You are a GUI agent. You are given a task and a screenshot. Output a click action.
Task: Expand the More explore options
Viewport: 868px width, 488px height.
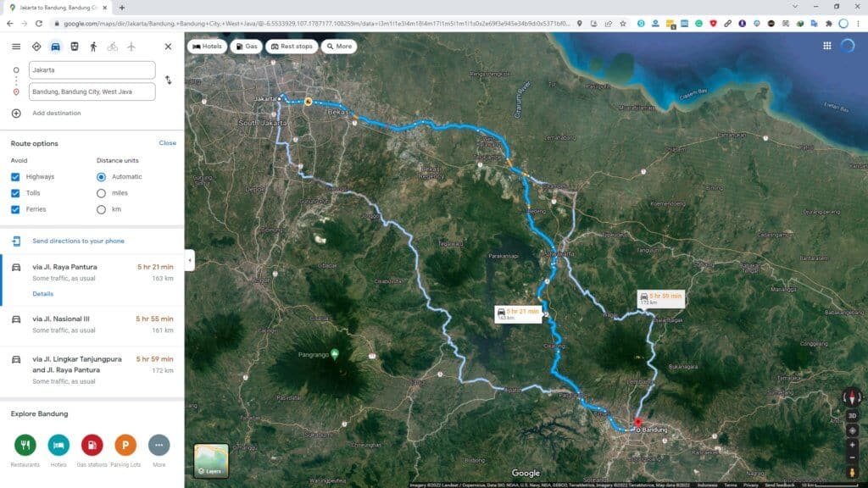(x=159, y=445)
